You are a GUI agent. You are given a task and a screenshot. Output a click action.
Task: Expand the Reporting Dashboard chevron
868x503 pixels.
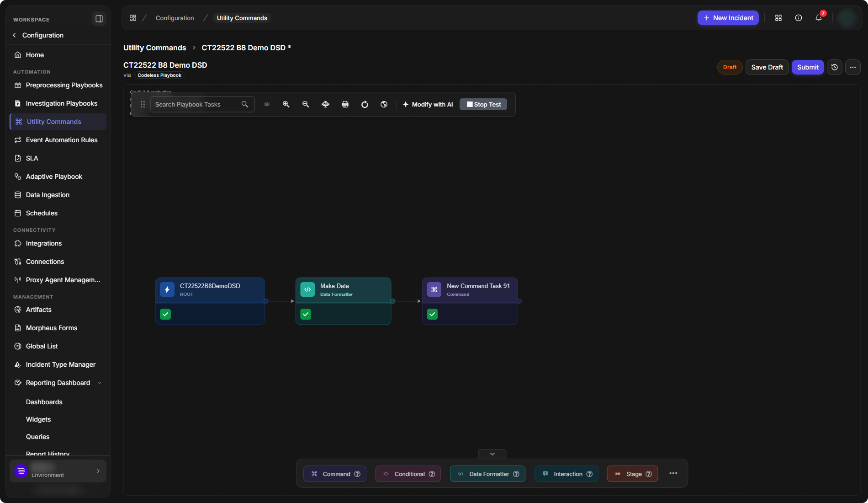point(100,383)
